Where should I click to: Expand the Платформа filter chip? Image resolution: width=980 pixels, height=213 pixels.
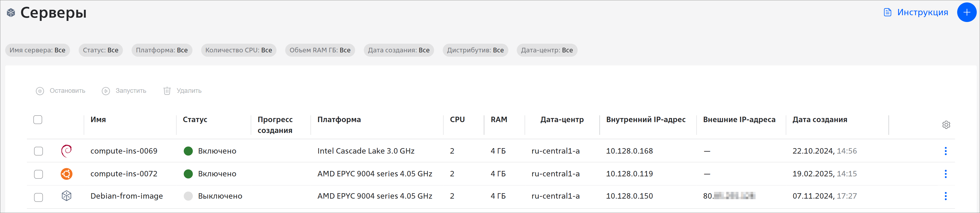pos(162,50)
